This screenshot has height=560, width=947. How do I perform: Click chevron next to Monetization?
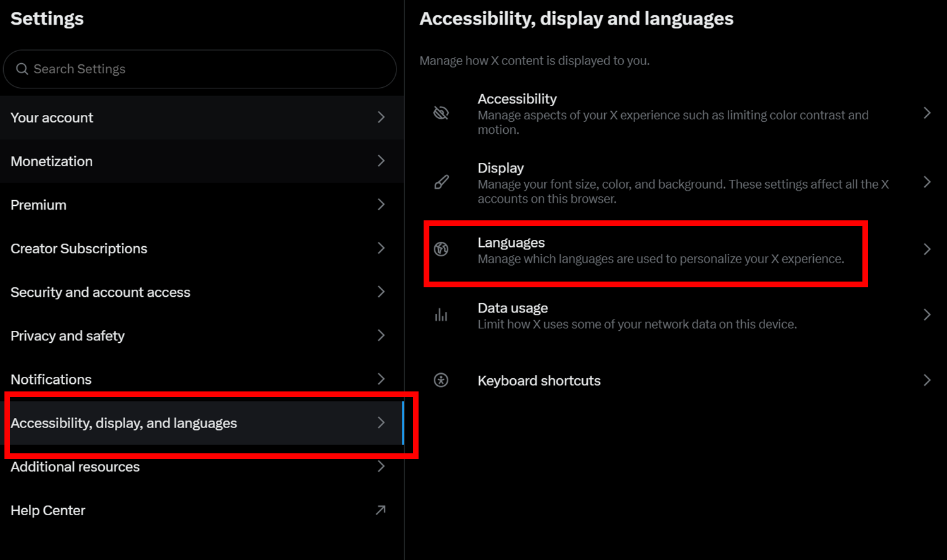point(381,161)
